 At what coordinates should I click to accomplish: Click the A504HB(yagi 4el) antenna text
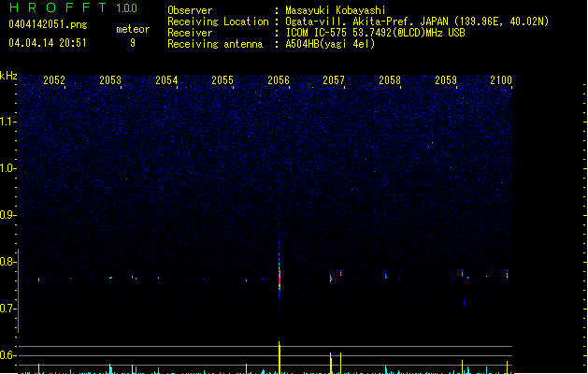pos(330,44)
